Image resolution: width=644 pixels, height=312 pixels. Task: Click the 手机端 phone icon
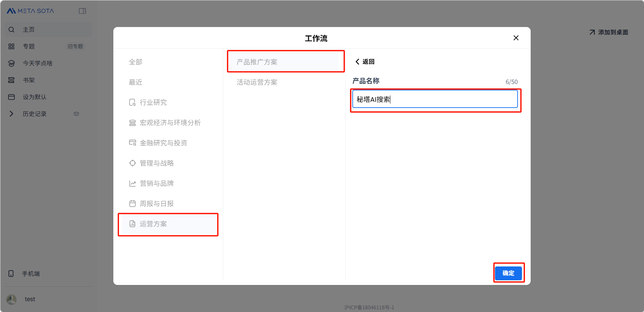[11, 274]
